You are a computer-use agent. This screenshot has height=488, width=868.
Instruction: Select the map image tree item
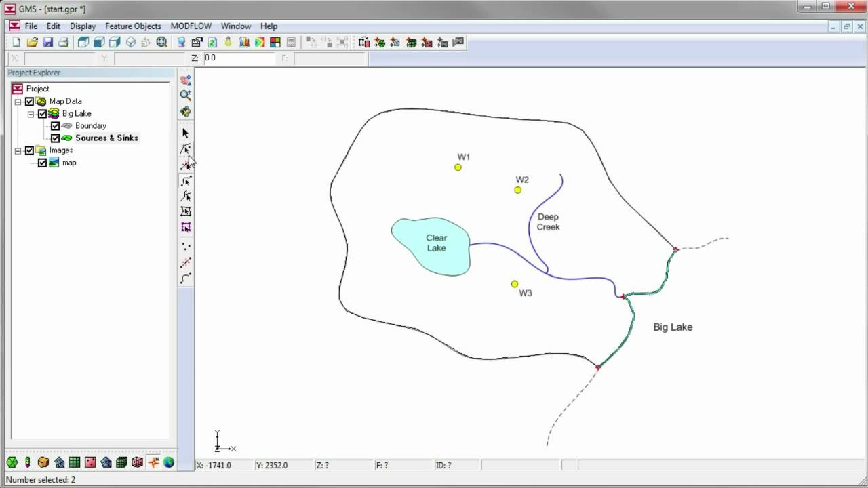[x=69, y=163]
